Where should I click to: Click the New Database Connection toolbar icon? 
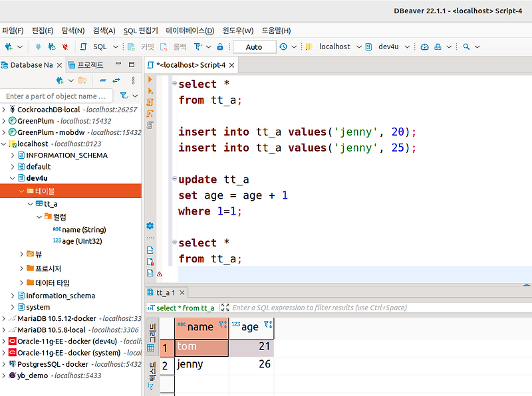coord(9,47)
